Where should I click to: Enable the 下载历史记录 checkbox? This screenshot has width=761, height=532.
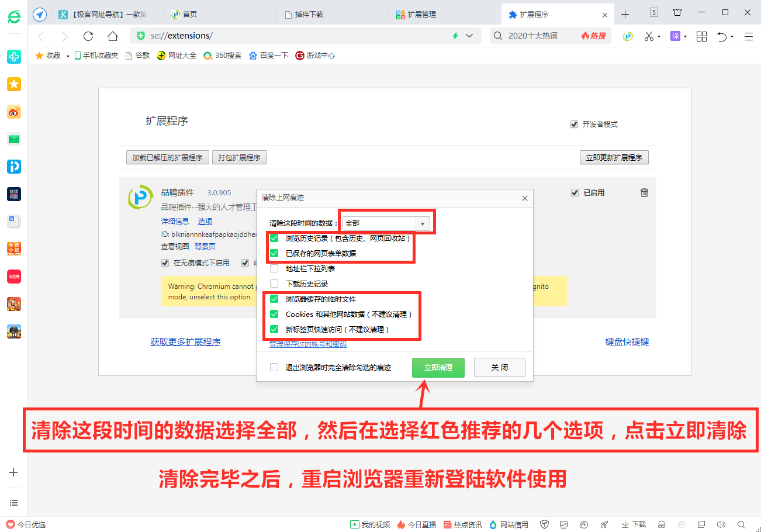pos(274,284)
